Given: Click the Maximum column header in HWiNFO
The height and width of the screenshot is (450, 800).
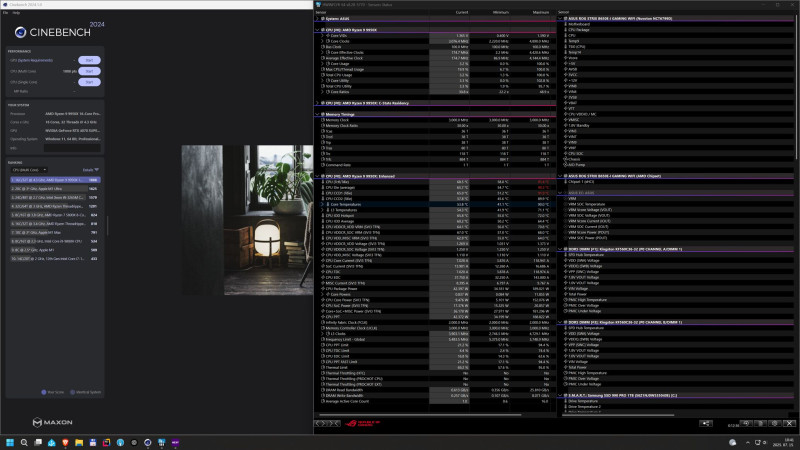Looking at the screenshot, I should [x=541, y=12].
